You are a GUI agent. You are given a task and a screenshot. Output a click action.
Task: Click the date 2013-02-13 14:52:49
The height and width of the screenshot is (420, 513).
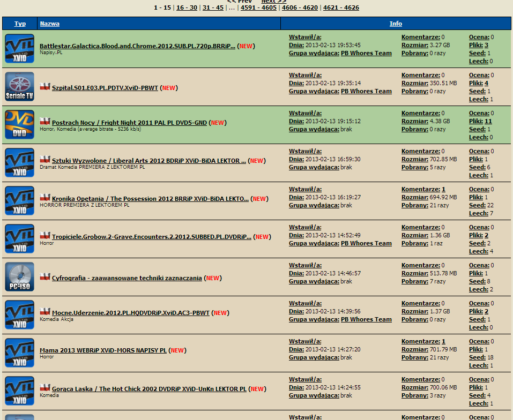pos(333,235)
